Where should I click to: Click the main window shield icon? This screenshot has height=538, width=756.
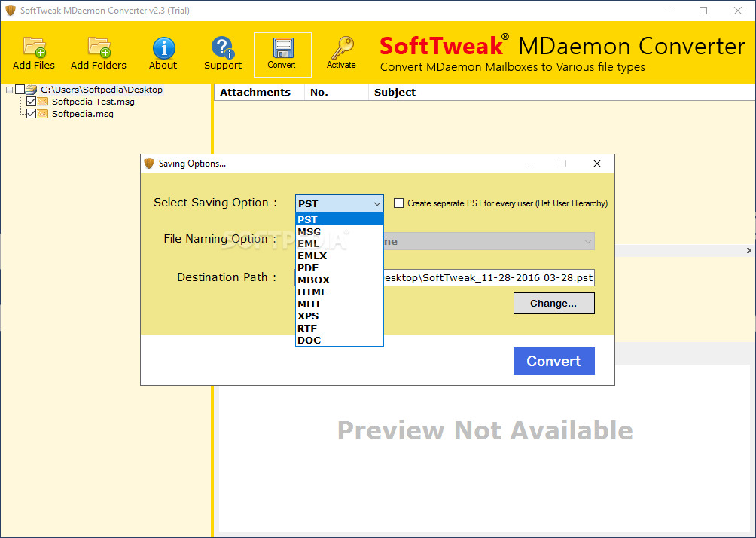pyautogui.click(x=11, y=10)
